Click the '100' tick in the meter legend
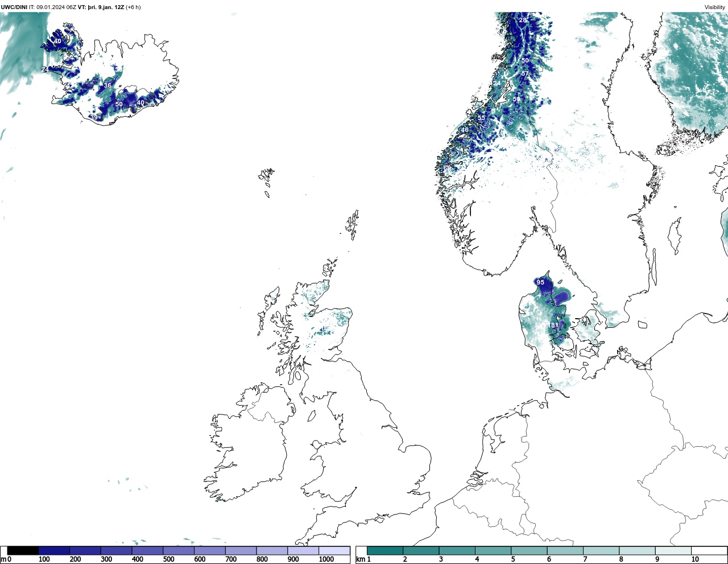 tap(44, 559)
